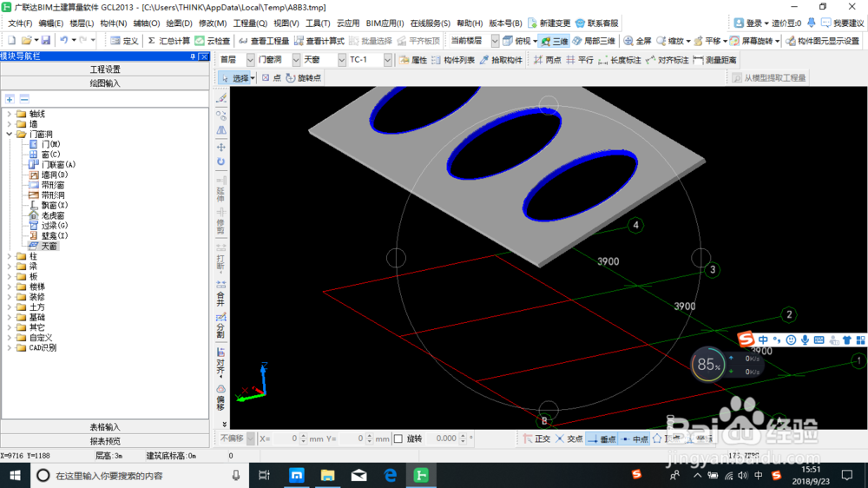
Task: Select the 平移 pan tool
Action: (x=707, y=41)
